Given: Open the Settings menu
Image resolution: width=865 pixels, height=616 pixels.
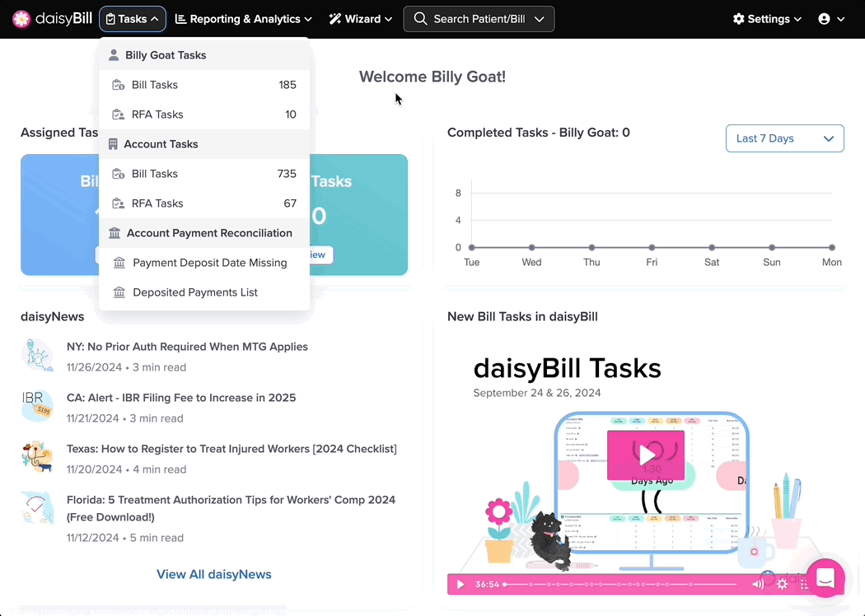Looking at the screenshot, I should click(767, 19).
